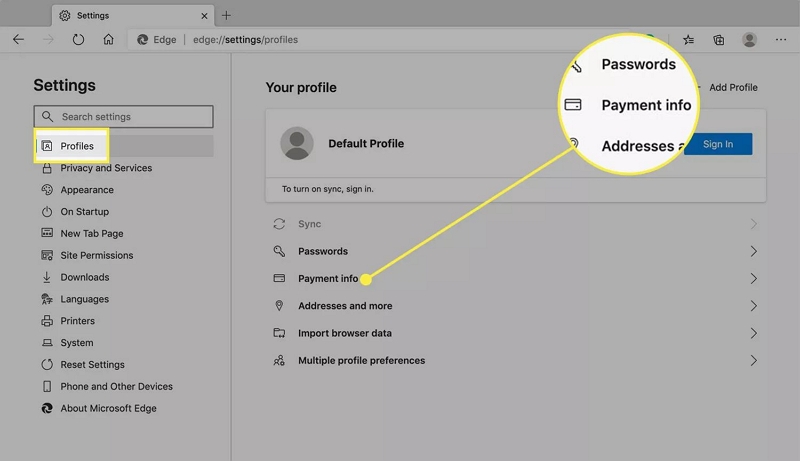
Task: Click the sync arrows icon beside Sync
Action: [279, 224]
